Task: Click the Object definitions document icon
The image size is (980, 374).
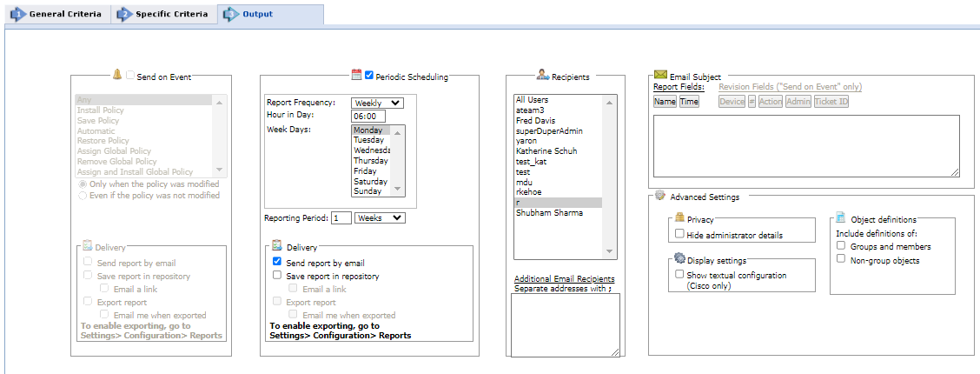Action: click(x=842, y=217)
